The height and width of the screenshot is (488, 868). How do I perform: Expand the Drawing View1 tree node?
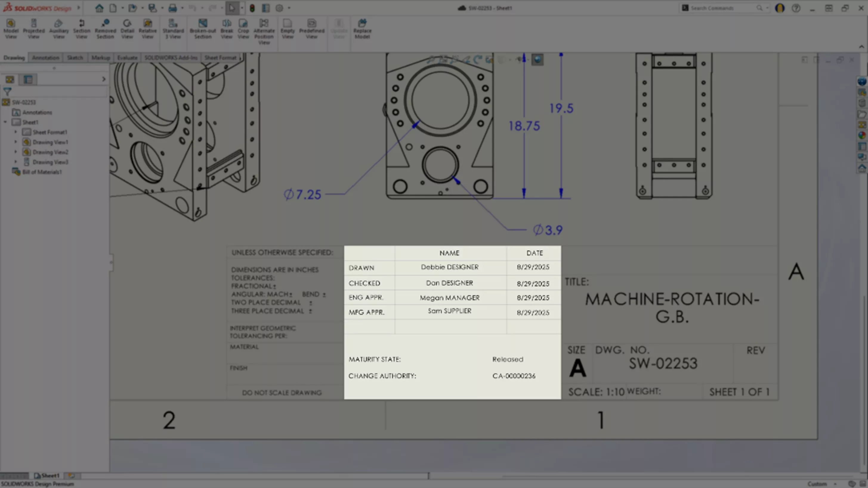pyautogui.click(x=16, y=142)
